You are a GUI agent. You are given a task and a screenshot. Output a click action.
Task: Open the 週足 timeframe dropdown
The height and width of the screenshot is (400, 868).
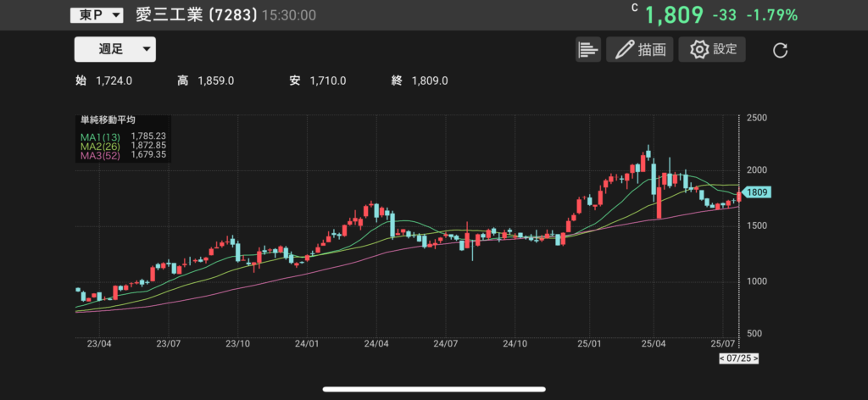click(115, 49)
